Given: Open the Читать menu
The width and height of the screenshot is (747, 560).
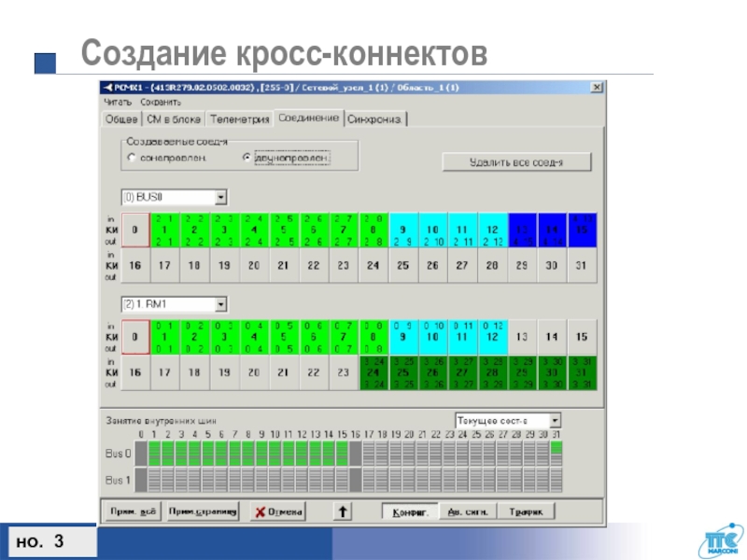Looking at the screenshot, I should click(118, 102).
